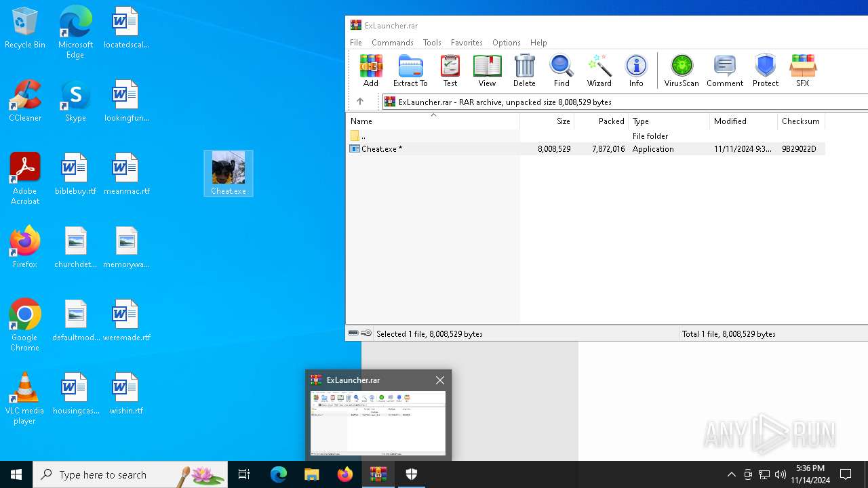This screenshot has height=488, width=868.
Task: Open the View toolbar icon
Action: pos(487,71)
